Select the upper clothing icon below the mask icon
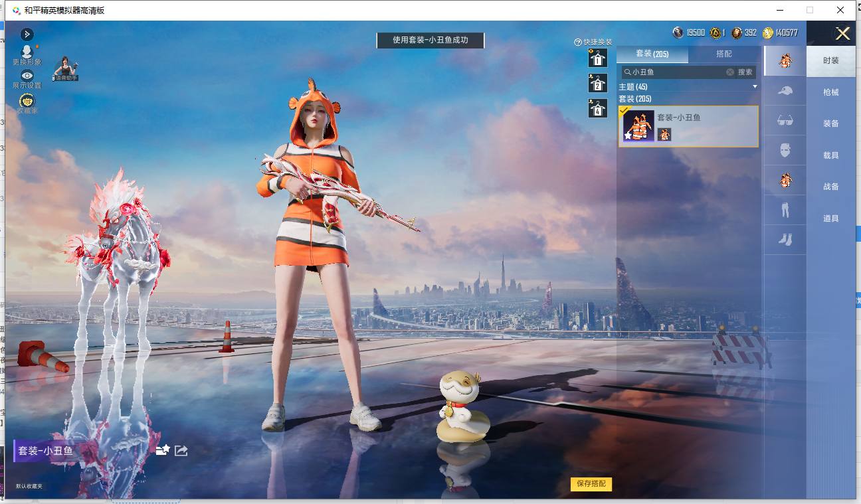The image size is (861, 504). (785, 180)
